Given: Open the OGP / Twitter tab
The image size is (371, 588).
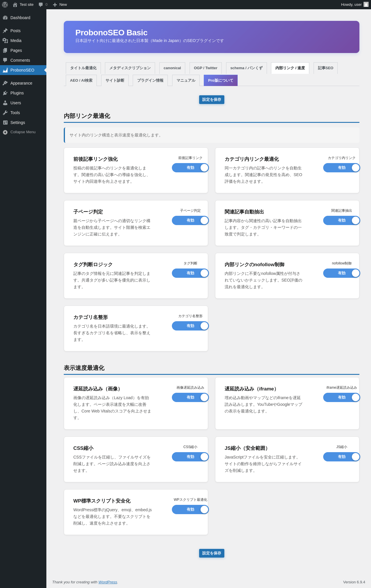Looking at the screenshot, I should click(x=205, y=68).
